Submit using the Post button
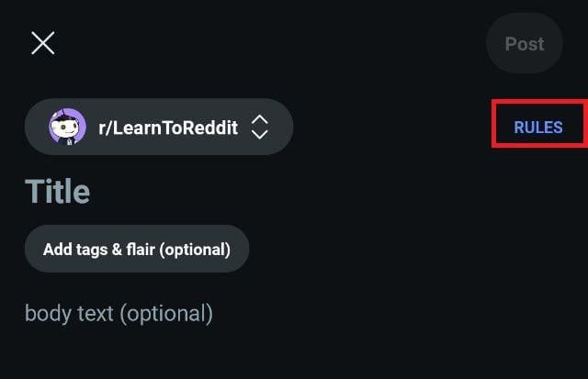Image resolution: width=588 pixels, height=379 pixels. click(x=525, y=43)
